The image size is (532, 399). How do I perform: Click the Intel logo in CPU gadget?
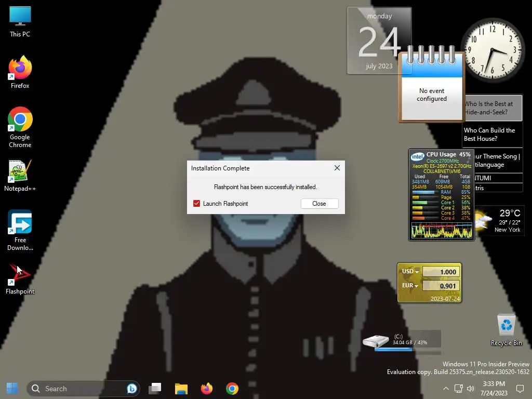417,156
